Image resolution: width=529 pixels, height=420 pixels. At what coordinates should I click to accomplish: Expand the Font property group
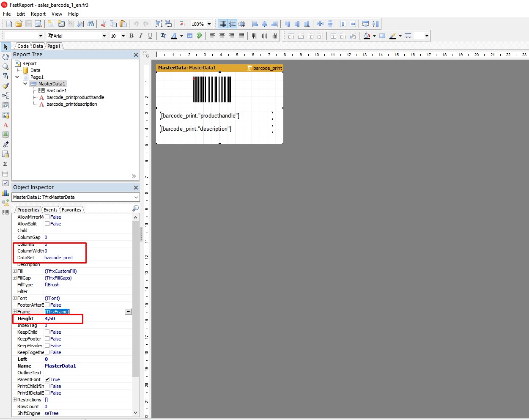tap(14, 298)
